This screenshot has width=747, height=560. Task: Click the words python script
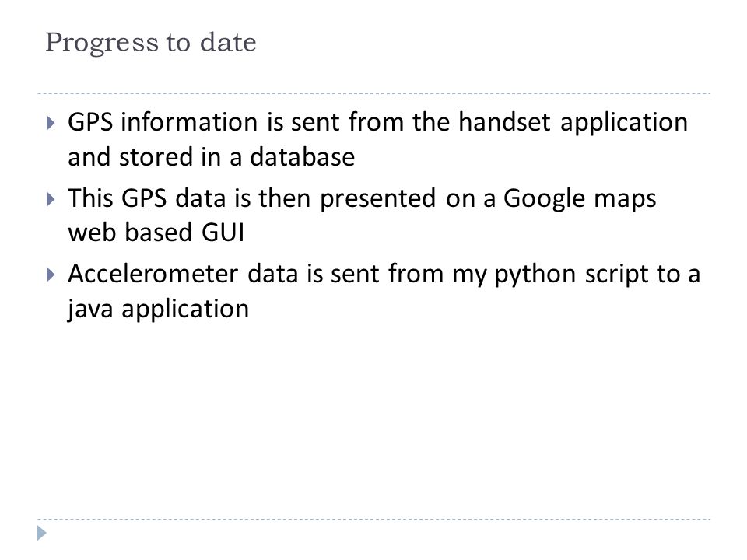(x=570, y=275)
